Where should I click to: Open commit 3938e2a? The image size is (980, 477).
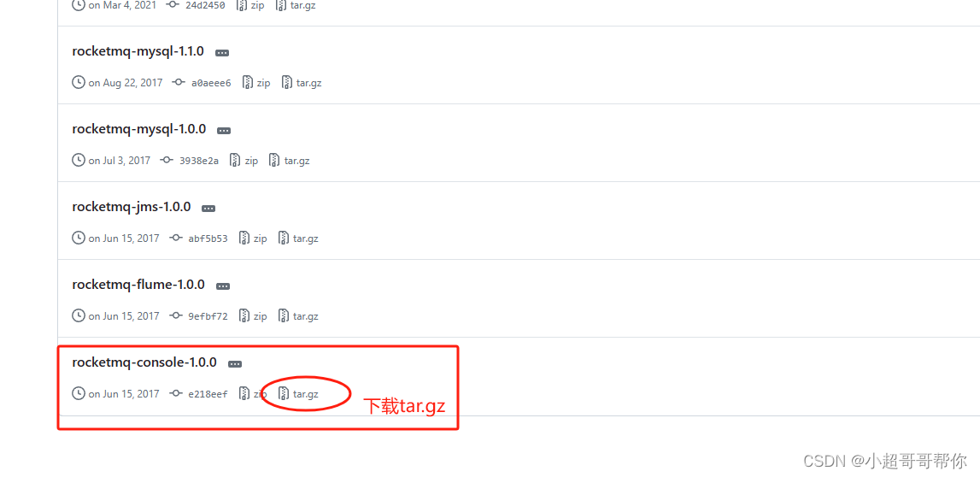(199, 161)
